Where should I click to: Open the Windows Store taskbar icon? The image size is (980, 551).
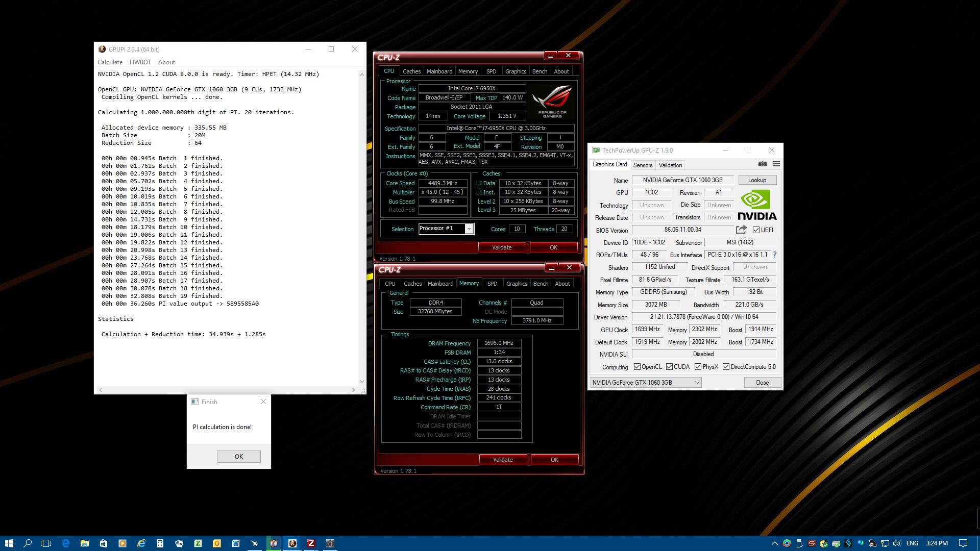tap(103, 543)
